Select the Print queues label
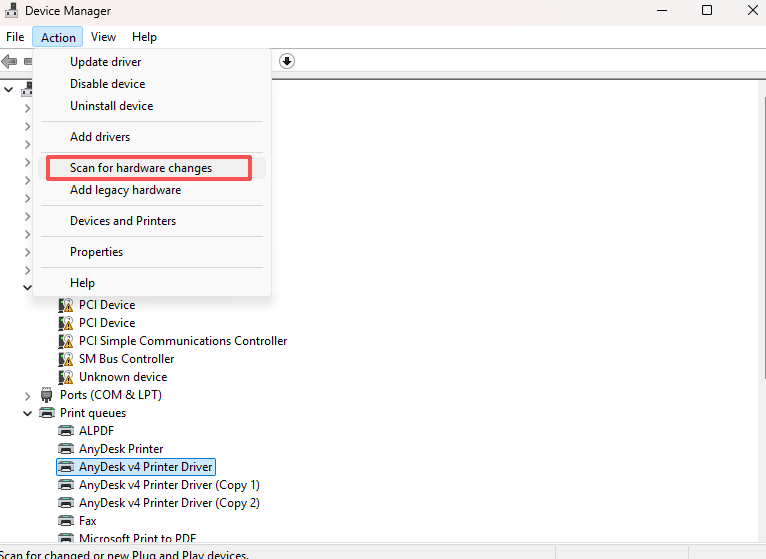This screenshot has height=559, width=766. [x=93, y=413]
